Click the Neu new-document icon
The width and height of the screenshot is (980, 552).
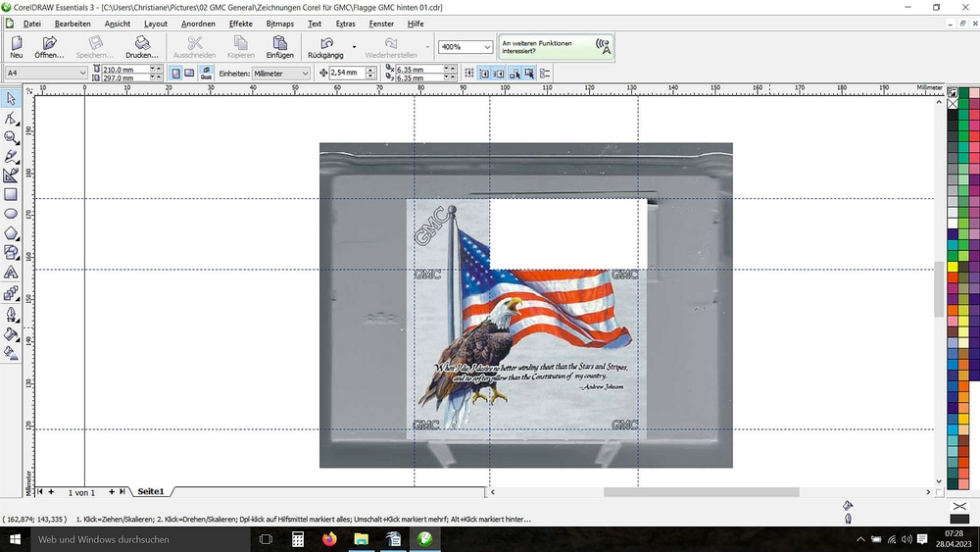17,43
